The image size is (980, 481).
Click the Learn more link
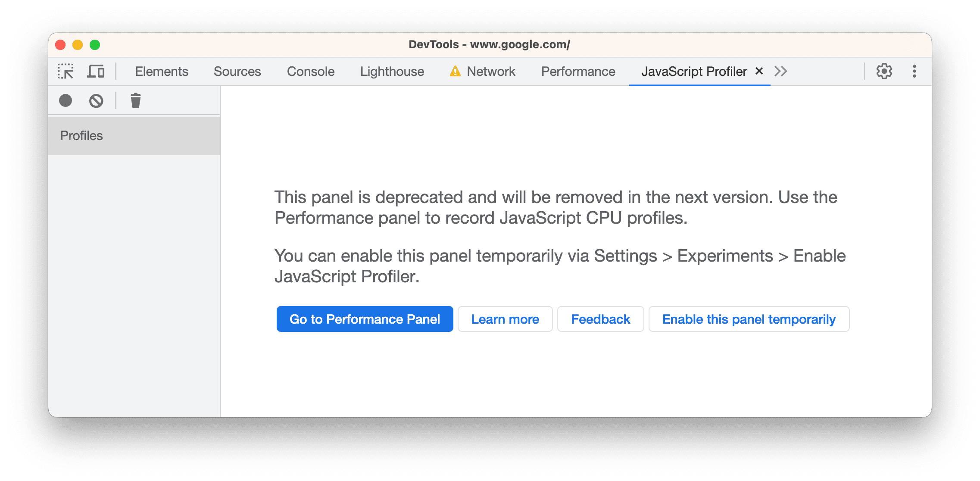pos(504,319)
